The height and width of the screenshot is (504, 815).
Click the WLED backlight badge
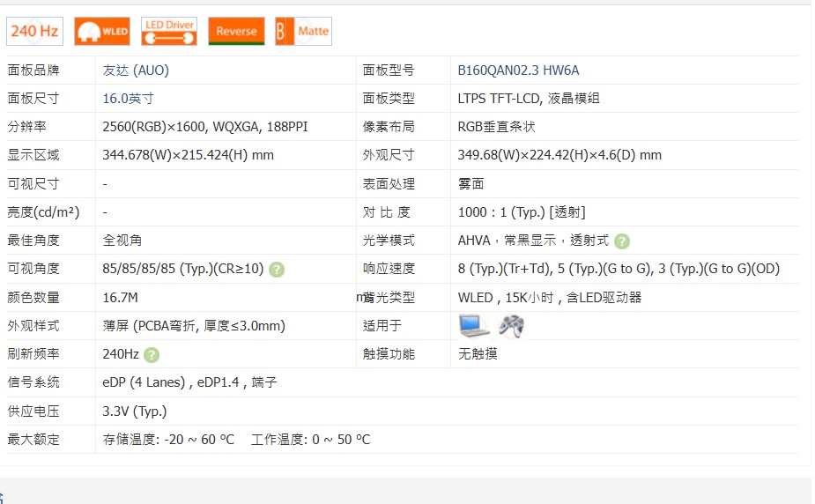pyautogui.click(x=102, y=32)
